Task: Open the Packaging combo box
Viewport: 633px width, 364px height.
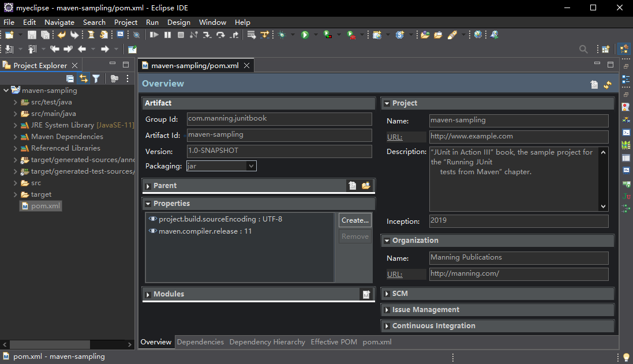Action: click(x=221, y=166)
